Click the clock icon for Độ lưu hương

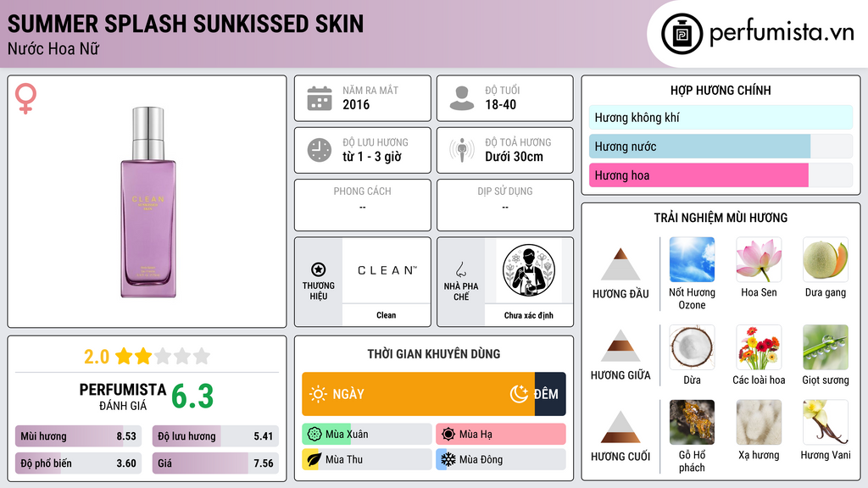pos(320,150)
